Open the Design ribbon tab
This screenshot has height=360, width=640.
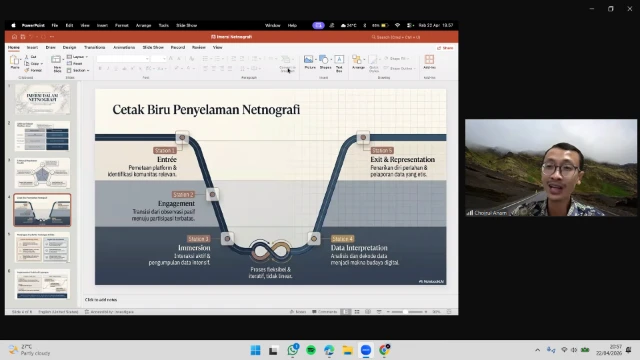69,48
